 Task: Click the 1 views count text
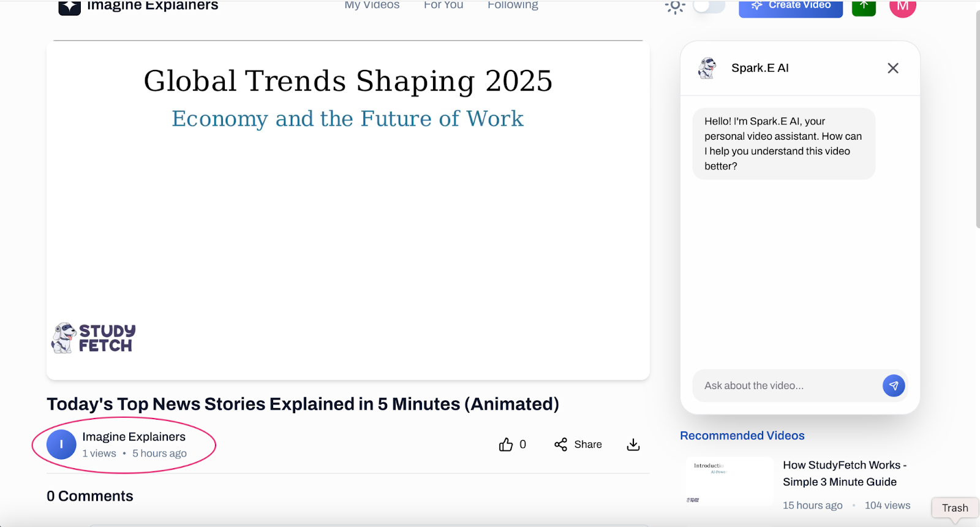pos(99,453)
